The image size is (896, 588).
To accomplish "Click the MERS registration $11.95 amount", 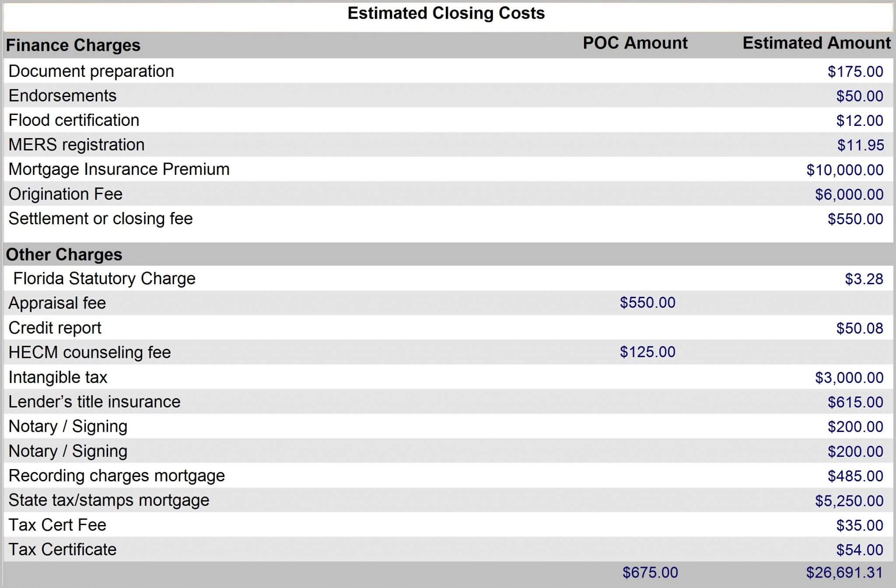I will tap(861, 145).
